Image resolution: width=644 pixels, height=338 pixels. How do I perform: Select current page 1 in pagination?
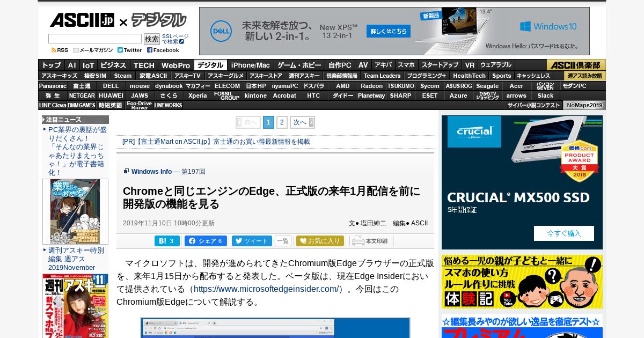click(x=268, y=122)
